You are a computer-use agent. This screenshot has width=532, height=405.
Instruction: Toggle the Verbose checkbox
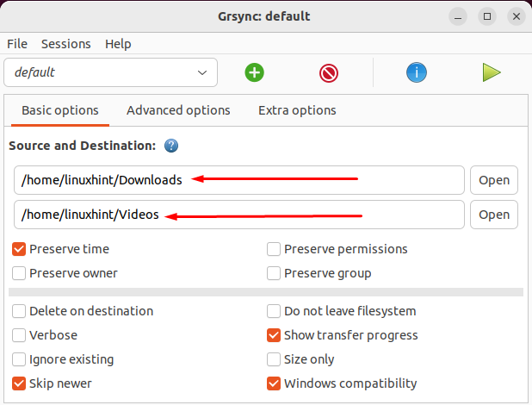coord(20,335)
